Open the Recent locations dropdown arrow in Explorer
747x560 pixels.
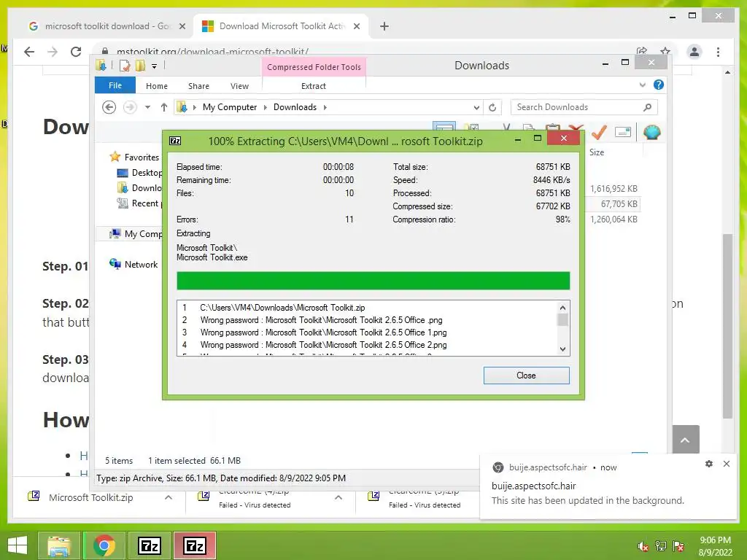(147, 107)
